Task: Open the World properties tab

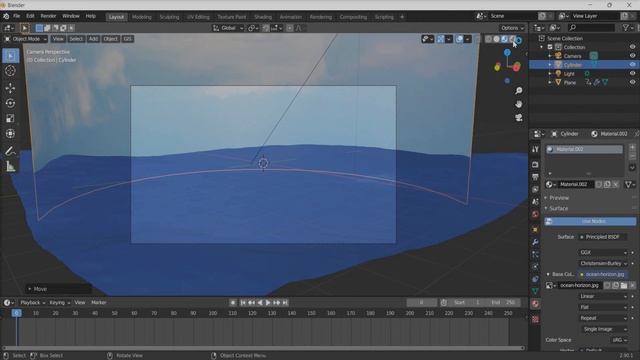Action: click(535, 214)
